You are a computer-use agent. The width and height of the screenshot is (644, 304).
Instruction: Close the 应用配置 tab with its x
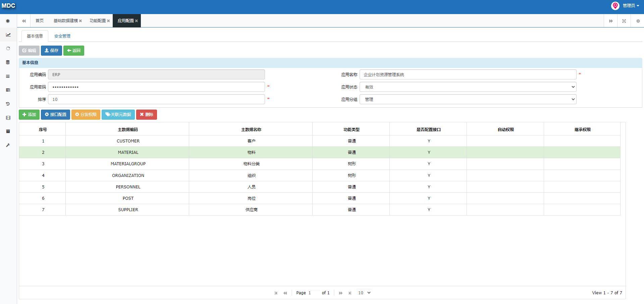pos(137,21)
